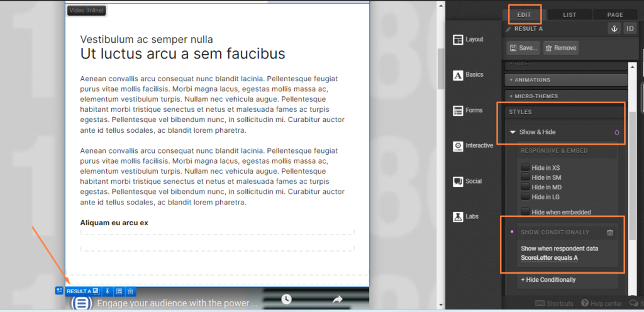644x312 pixels.
Task: Click the anchor icon button
Action: point(614,28)
